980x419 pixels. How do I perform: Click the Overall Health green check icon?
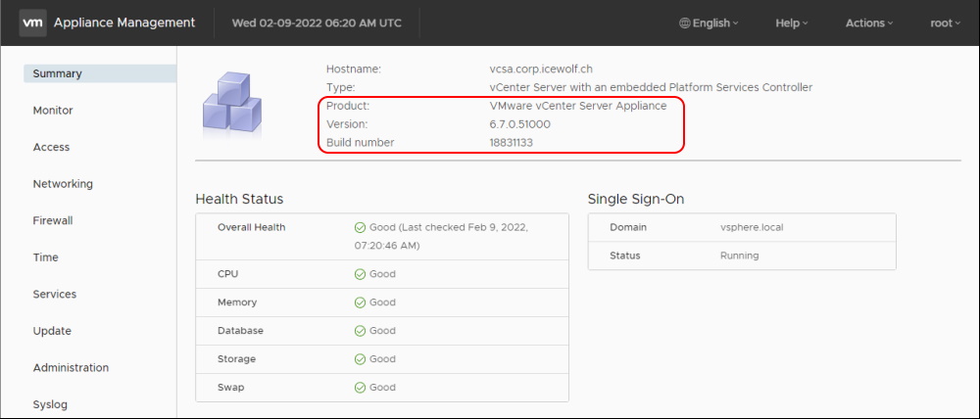pyautogui.click(x=360, y=227)
